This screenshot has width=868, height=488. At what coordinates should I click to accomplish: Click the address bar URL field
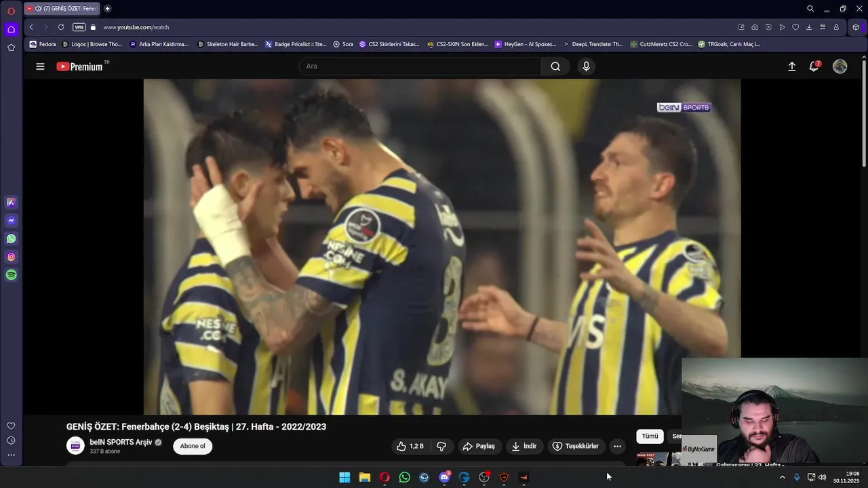[407, 27]
